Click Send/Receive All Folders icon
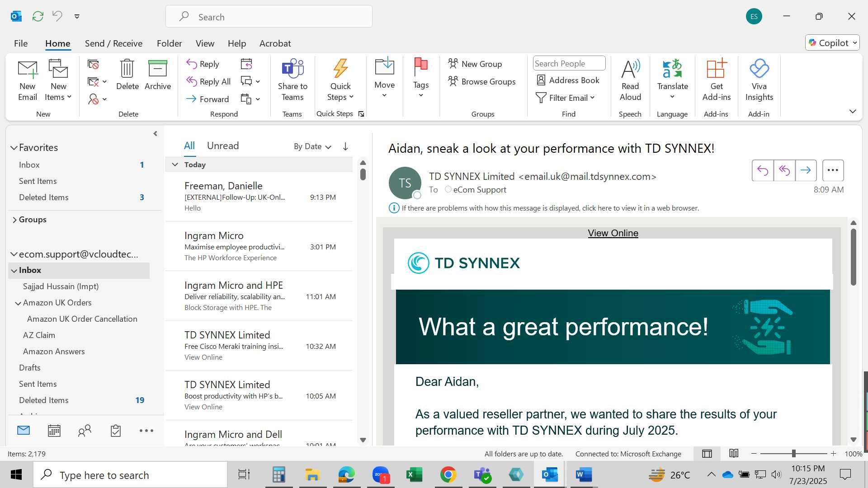The width and height of the screenshot is (868, 488). tap(38, 16)
